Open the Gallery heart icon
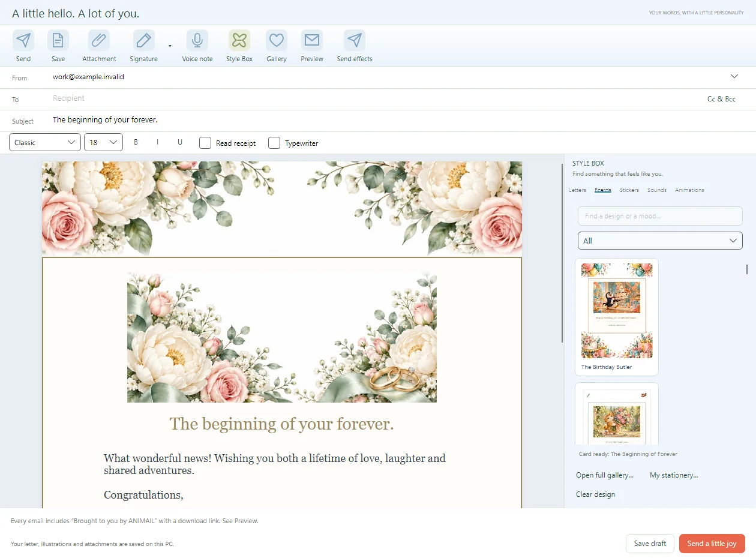Image resolution: width=756 pixels, height=558 pixels. coord(277,40)
